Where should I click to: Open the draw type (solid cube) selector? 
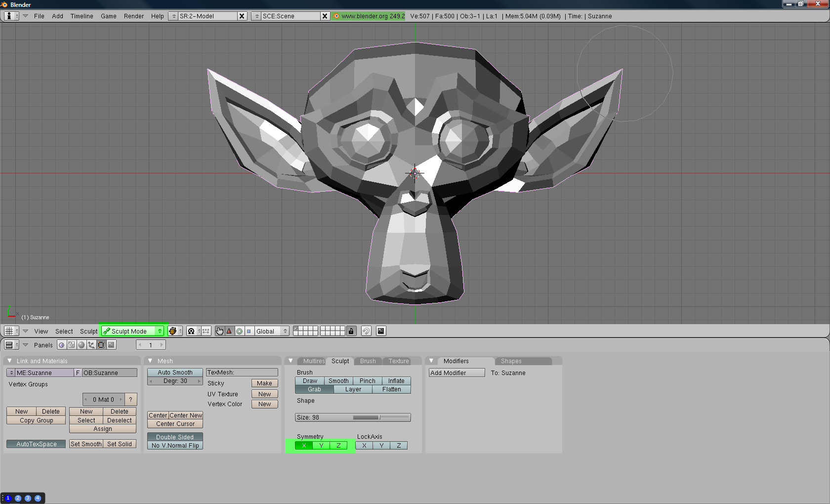[175, 331]
